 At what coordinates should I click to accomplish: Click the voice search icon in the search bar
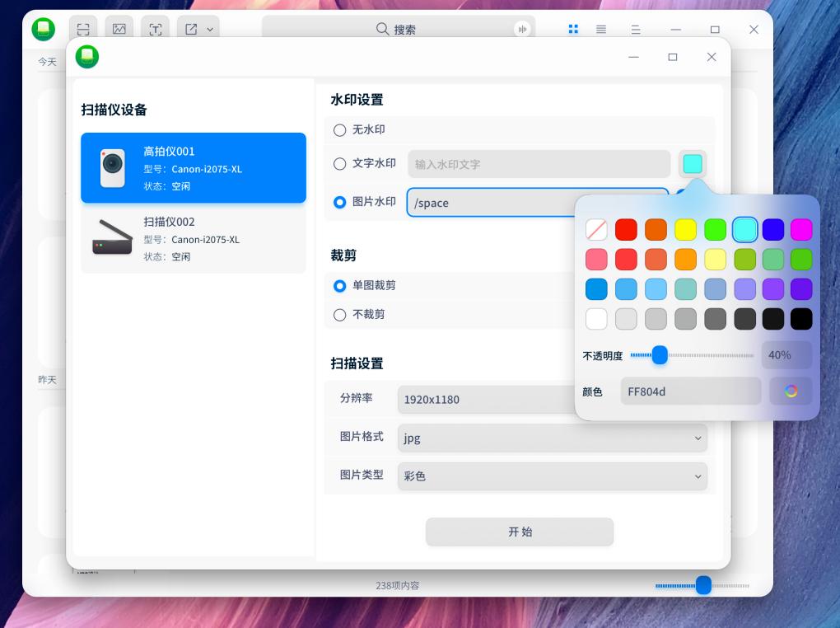(522, 29)
